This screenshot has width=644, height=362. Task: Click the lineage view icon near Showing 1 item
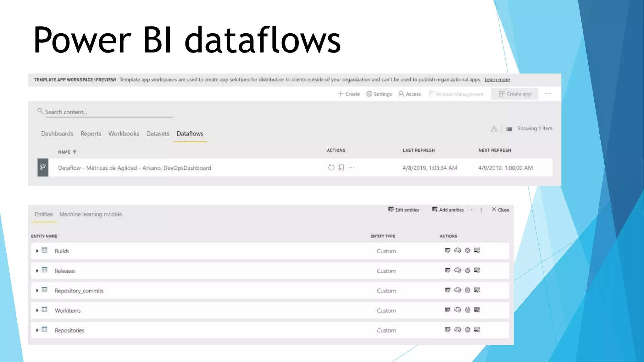[x=494, y=129]
